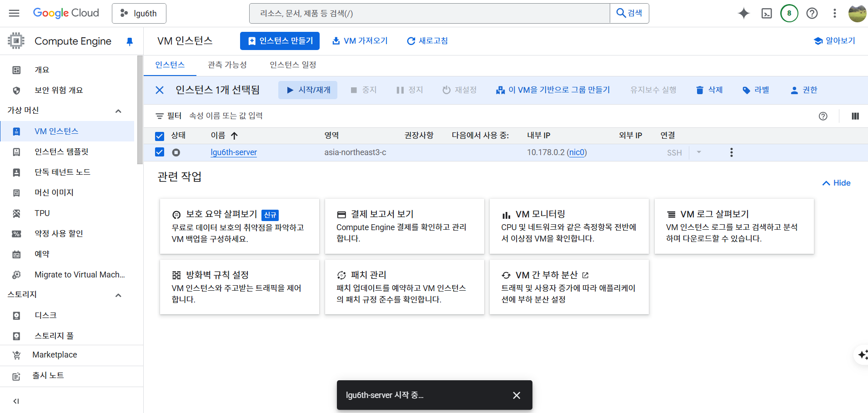Image resolution: width=868 pixels, height=413 pixels.
Task: Focus the resource search input field
Action: point(430,13)
